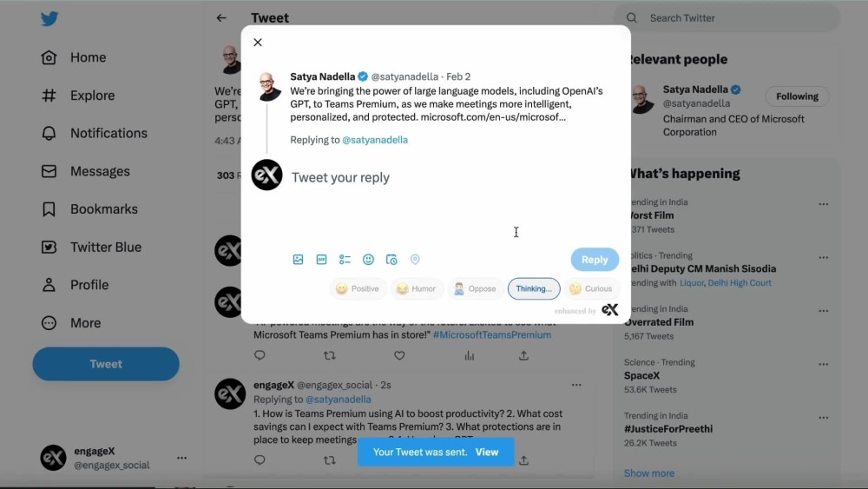Open options for SpaceX trend
The width and height of the screenshot is (868, 489).
[823, 365]
